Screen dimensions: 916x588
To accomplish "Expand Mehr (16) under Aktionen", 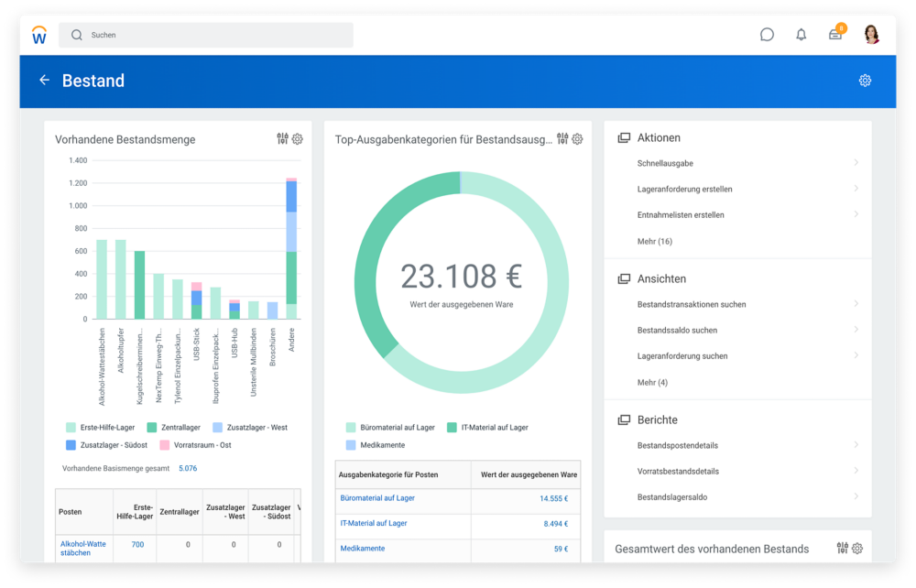I will pyautogui.click(x=654, y=241).
